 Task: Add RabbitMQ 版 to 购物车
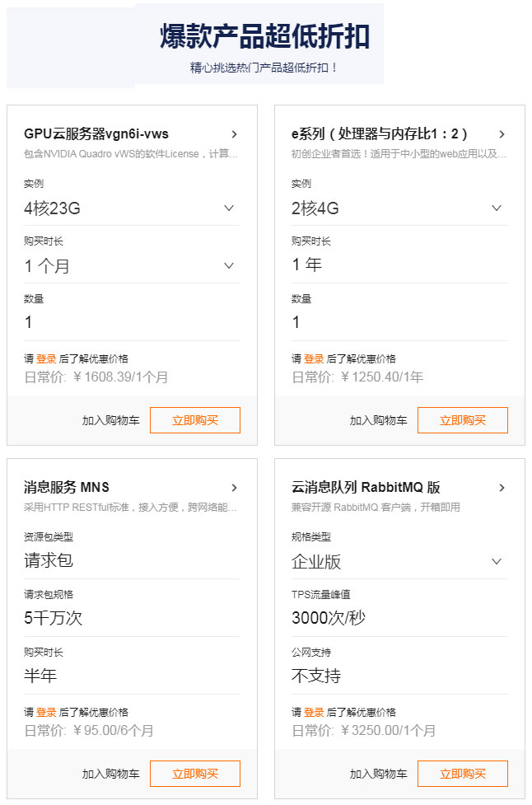378,774
